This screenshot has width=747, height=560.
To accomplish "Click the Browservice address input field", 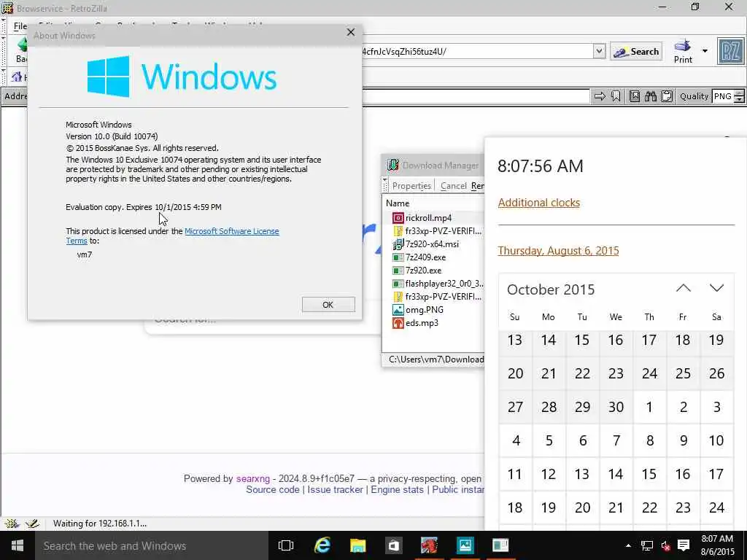I will point(476,97).
